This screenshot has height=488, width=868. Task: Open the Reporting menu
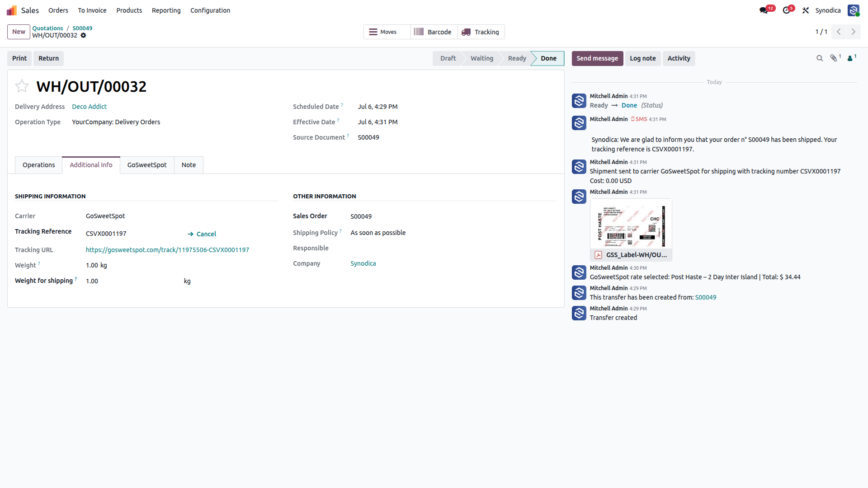pos(166,10)
